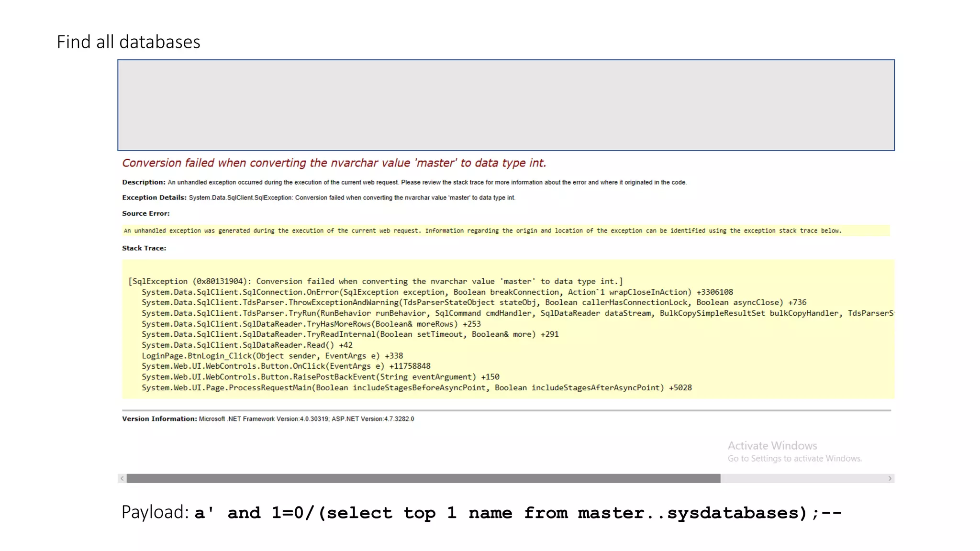Click the 'TdsParser.TryRun' stack trace line

tap(518, 313)
